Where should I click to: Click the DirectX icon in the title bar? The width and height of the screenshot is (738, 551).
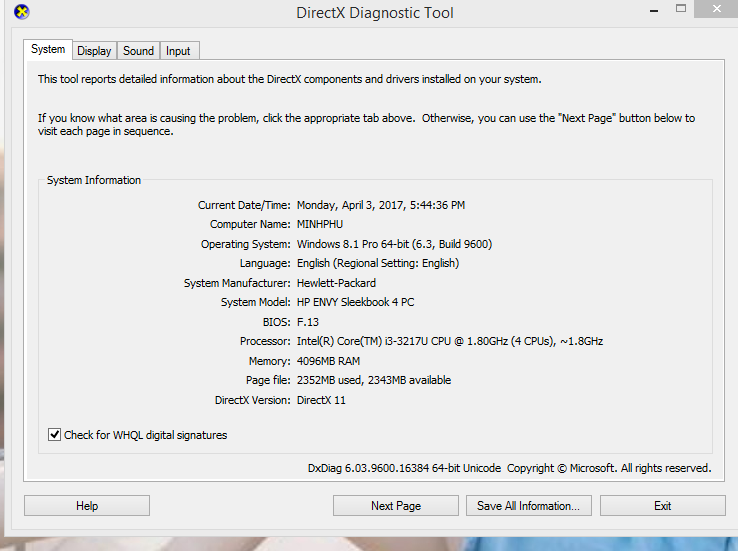[x=22, y=11]
